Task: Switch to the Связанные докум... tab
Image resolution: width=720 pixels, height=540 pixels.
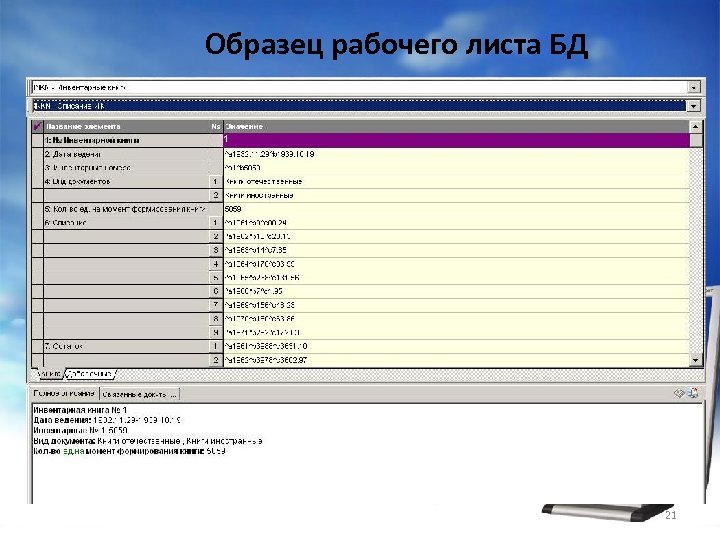Action: pyautogui.click(x=140, y=394)
